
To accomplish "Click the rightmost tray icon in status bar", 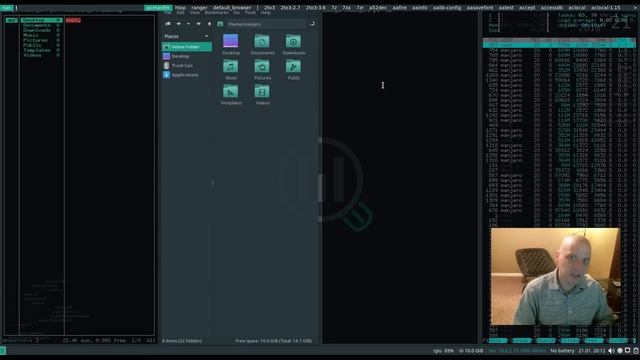I will [x=636, y=351].
